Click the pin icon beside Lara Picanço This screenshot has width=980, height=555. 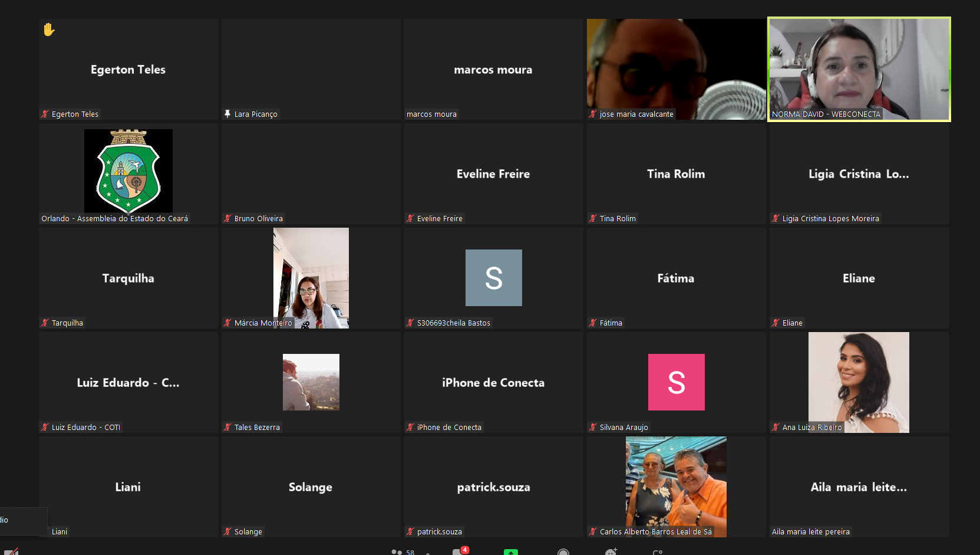(x=227, y=114)
